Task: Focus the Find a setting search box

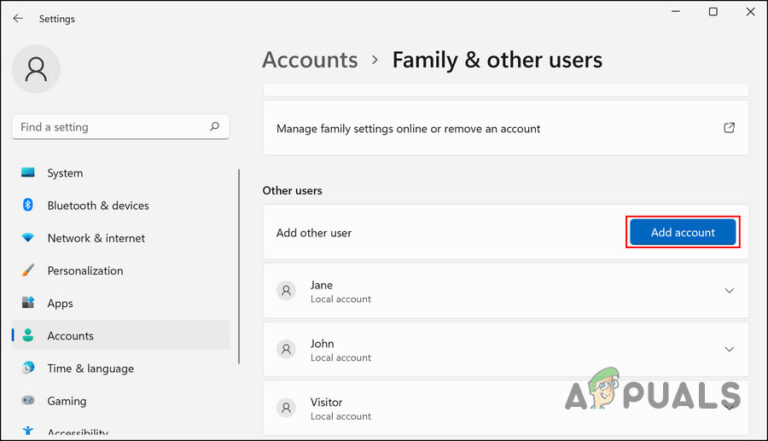Action: coord(120,127)
